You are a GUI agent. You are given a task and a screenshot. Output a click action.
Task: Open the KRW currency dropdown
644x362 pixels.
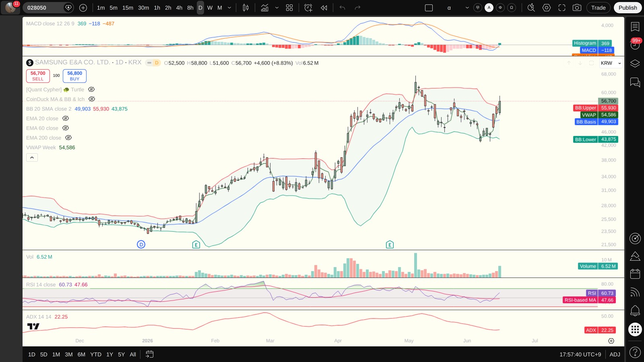click(x=611, y=63)
